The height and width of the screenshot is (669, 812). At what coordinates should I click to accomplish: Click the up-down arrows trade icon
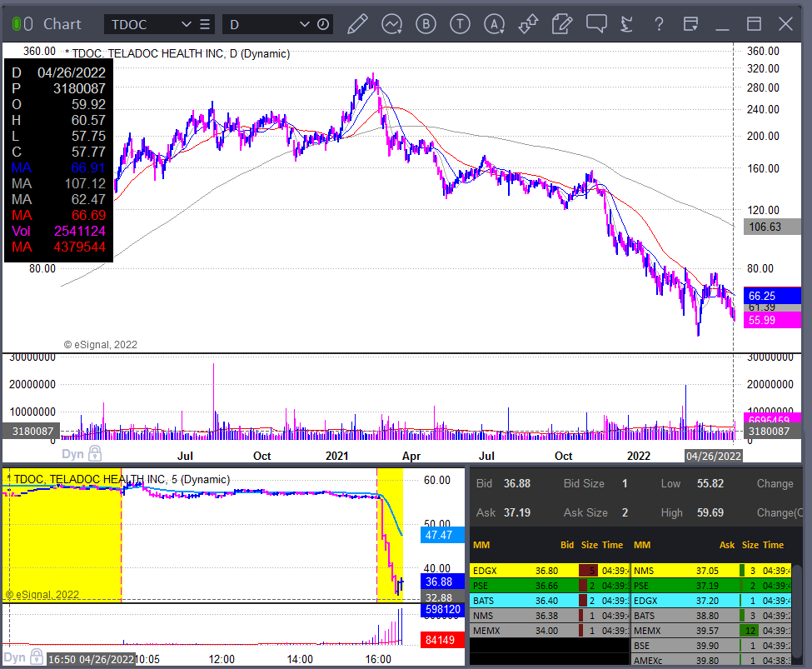(528, 24)
